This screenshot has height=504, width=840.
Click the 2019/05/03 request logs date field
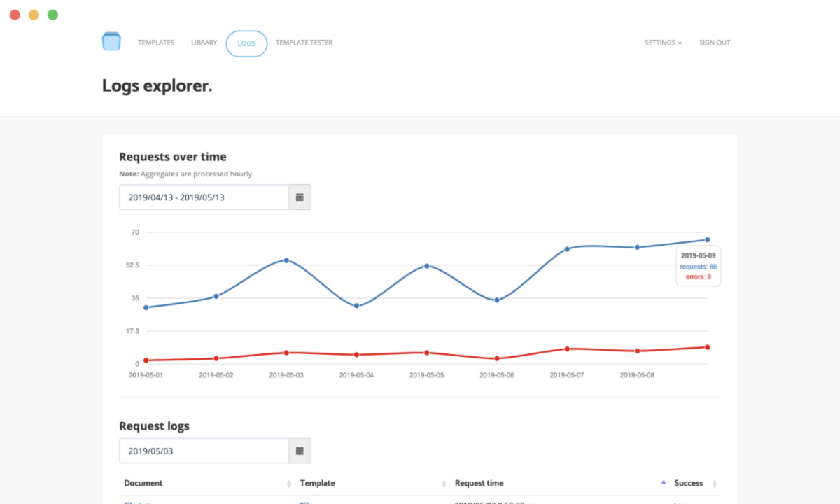coord(204,451)
